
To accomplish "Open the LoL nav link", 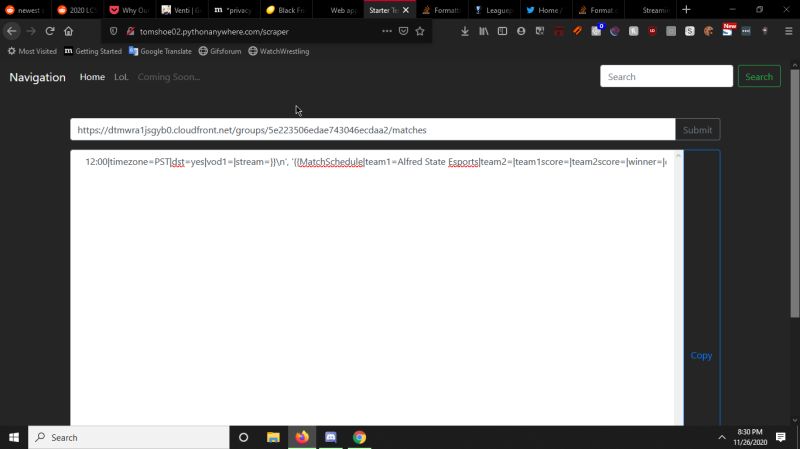I will 121,77.
